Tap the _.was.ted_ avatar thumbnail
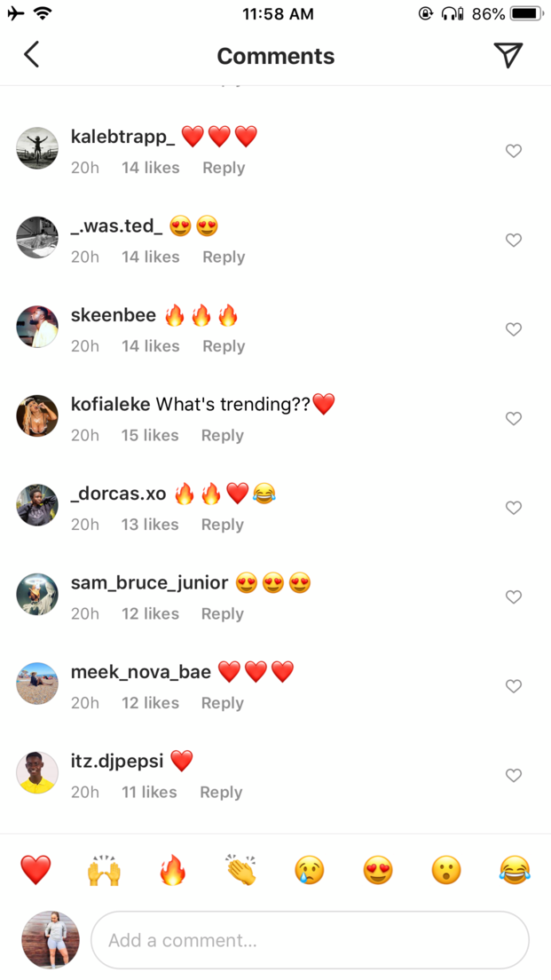The width and height of the screenshot is (551, 980). coord(37,238)
